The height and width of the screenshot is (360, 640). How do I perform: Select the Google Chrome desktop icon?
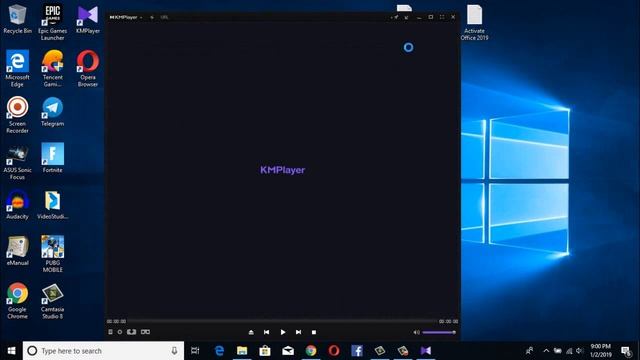point(17,300)
